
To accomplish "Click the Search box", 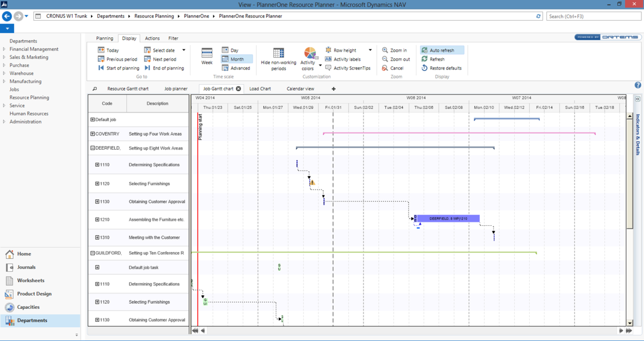I will (x=594, y=16).
